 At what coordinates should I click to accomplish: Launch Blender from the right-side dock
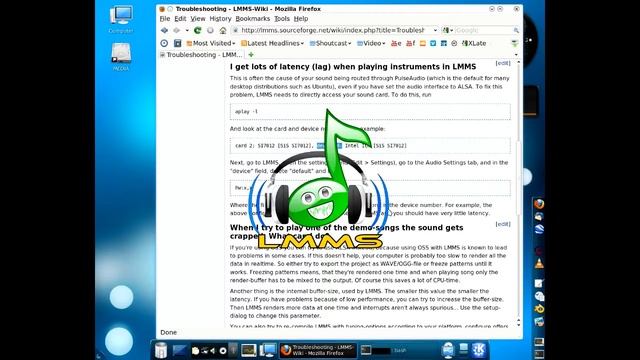(539, 309)
